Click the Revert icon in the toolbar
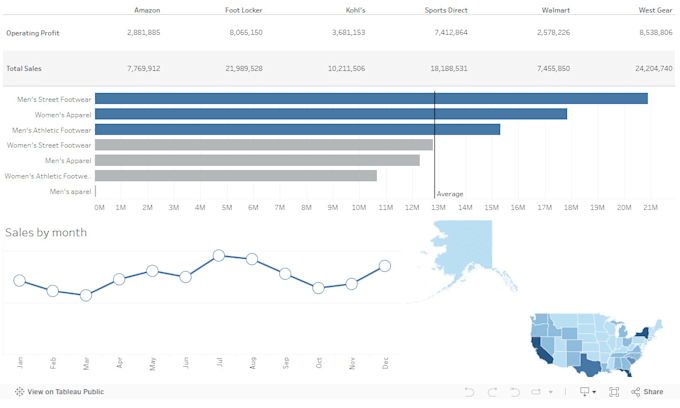 (515, 392)
